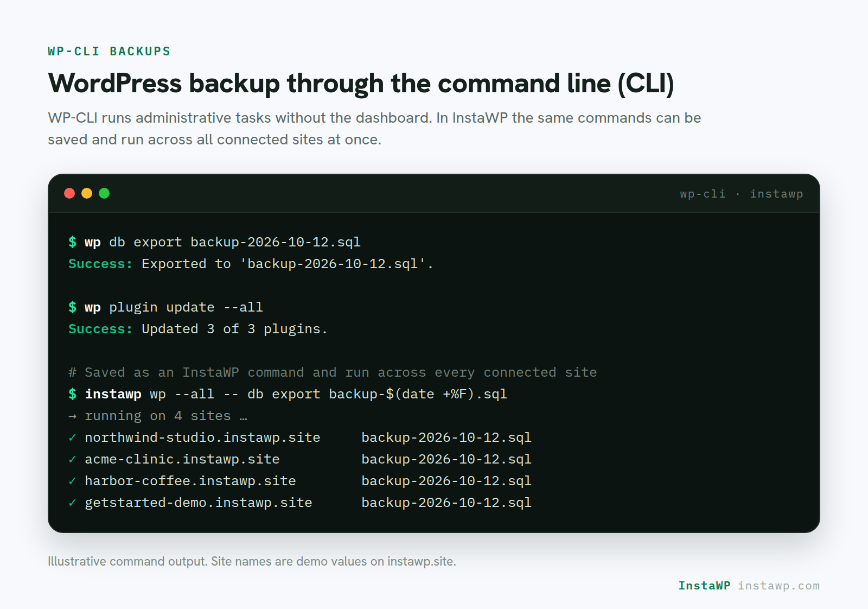
Task: Select the 'wp plugin update --all' command
Action: click(x=165, y=307)
